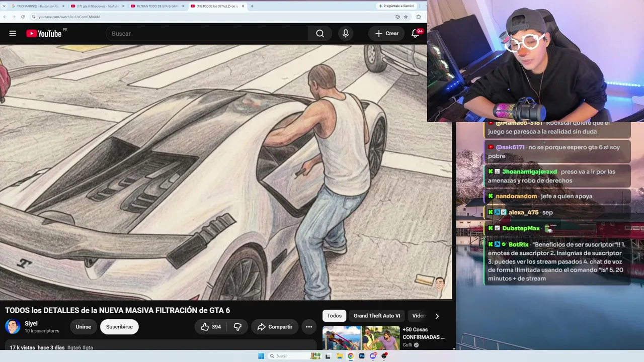644x362 pixels.
Task: Close the active 'TODOS los DETALLES' tab
Action: click(243, 6)
